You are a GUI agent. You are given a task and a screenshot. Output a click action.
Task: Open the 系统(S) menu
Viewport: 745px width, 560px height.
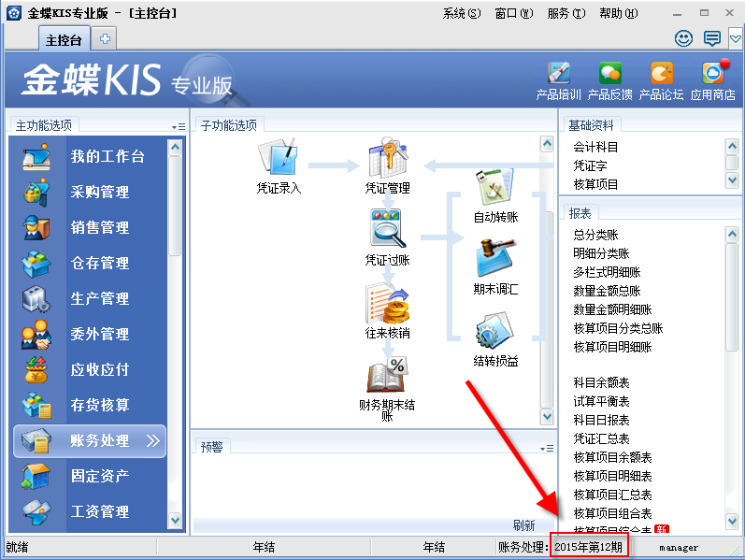tap(461, 13)
